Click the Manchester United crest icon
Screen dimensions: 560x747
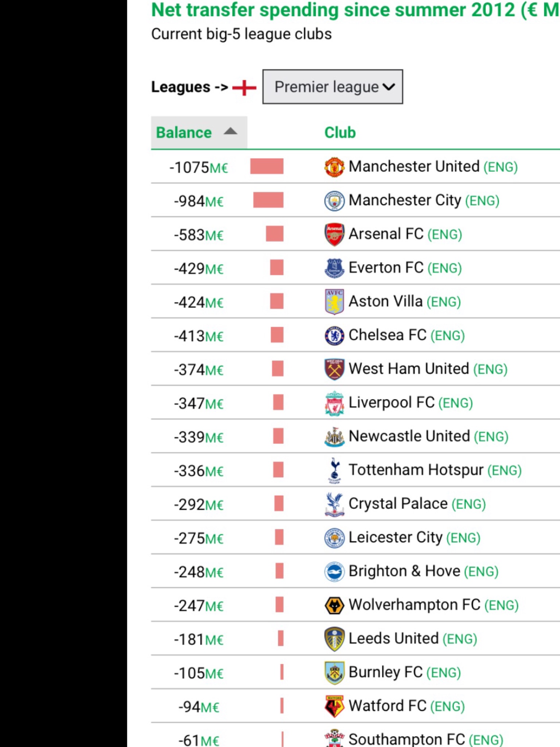[x=334, y=167]
